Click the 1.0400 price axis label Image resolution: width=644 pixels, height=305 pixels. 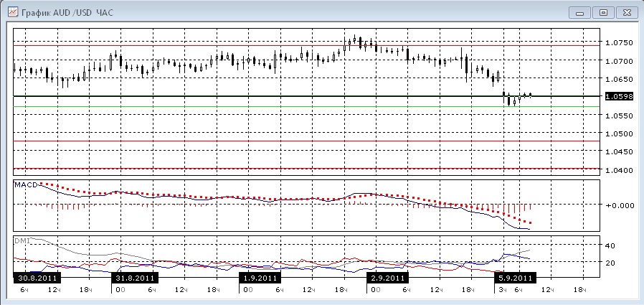click(x=620, y=170)
